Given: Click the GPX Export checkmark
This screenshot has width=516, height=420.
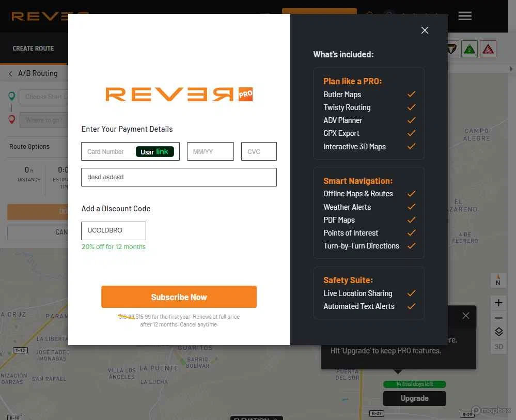Looking at the screenshot, I should pos(411,133).
